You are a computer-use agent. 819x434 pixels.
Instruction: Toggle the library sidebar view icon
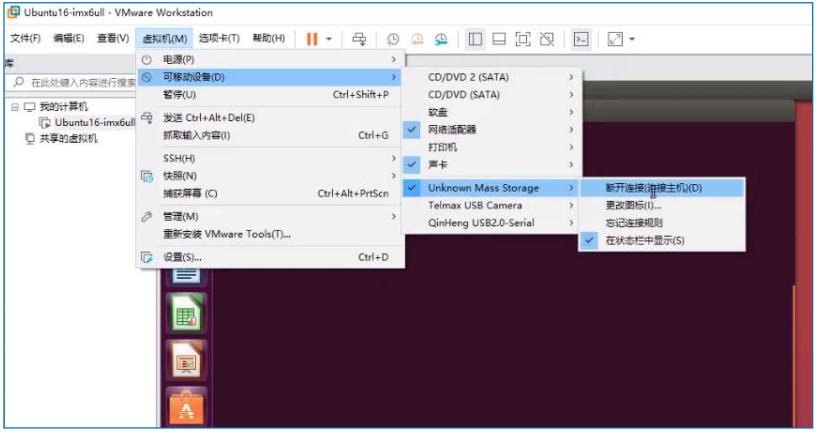[475, 39]
